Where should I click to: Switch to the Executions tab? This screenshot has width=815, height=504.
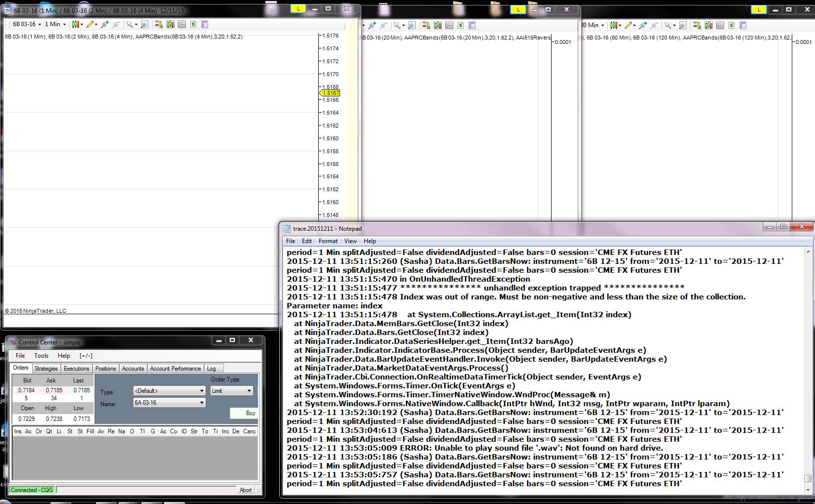click(x=77, y=369)
